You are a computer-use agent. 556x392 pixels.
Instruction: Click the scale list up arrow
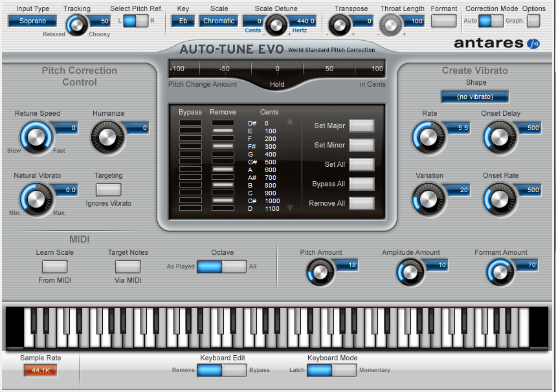(x=290, y=122)
